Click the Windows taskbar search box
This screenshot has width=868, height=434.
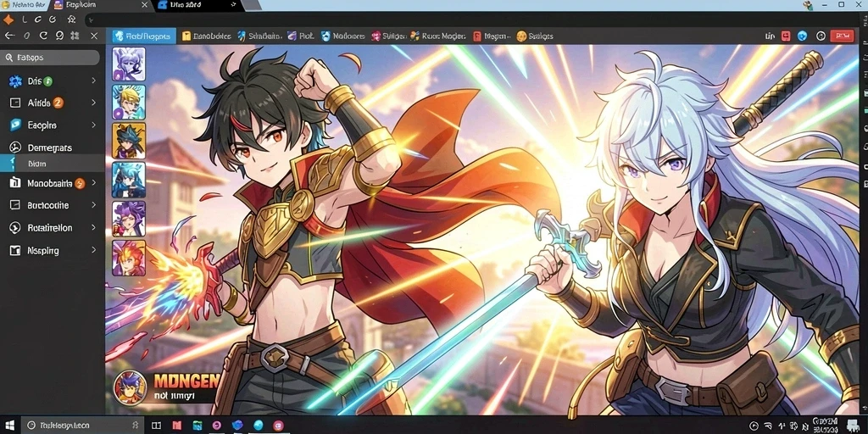coord(83,426)
